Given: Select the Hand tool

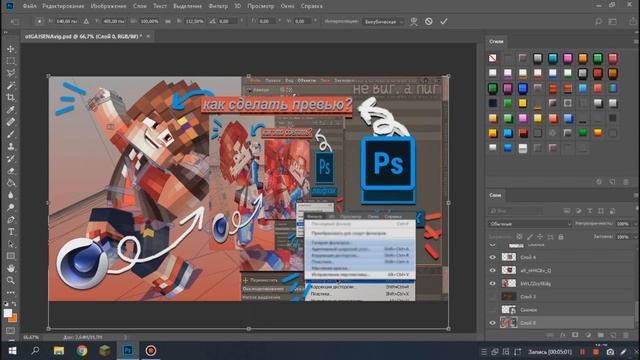Looking at the screenshot, I should coord(11,268).
